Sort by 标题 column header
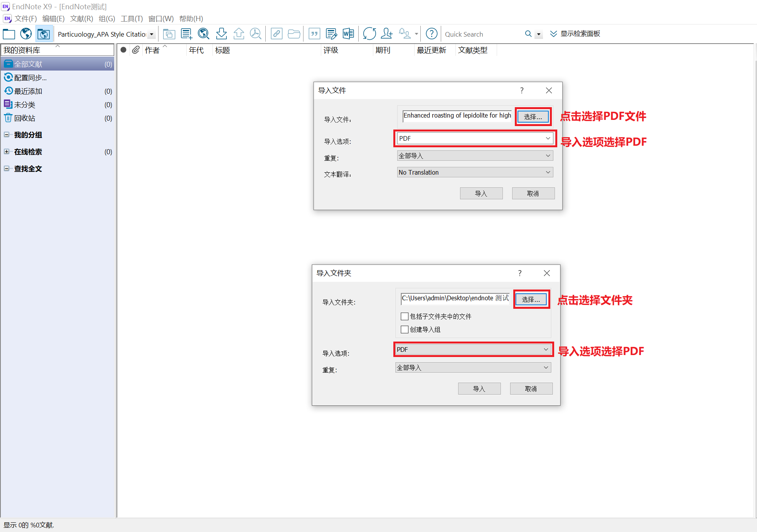Image resolution: width=757 pixels, height=532 pixels. [223, 50]
